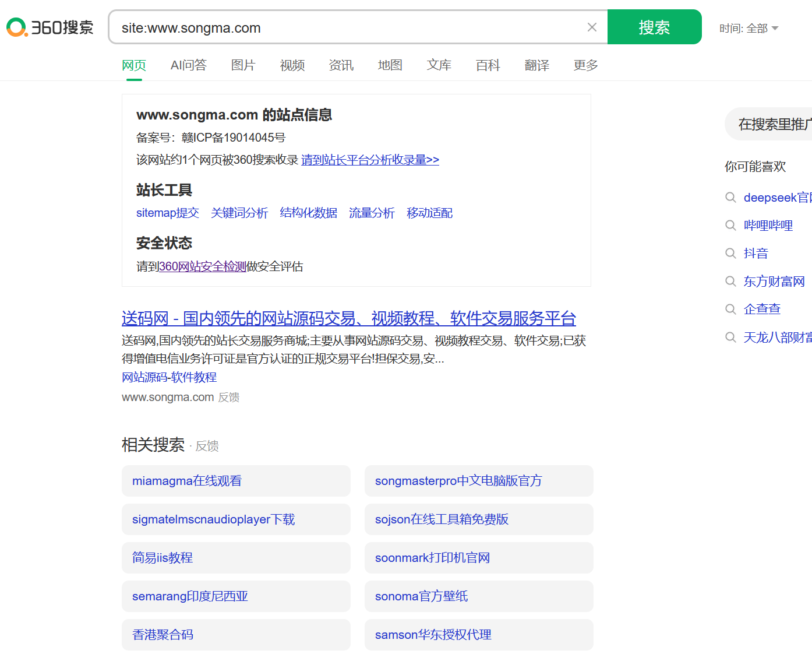Search related term miamagma在线观看
The height and width of the screenshot is (661, 812).
click(236, 481)
